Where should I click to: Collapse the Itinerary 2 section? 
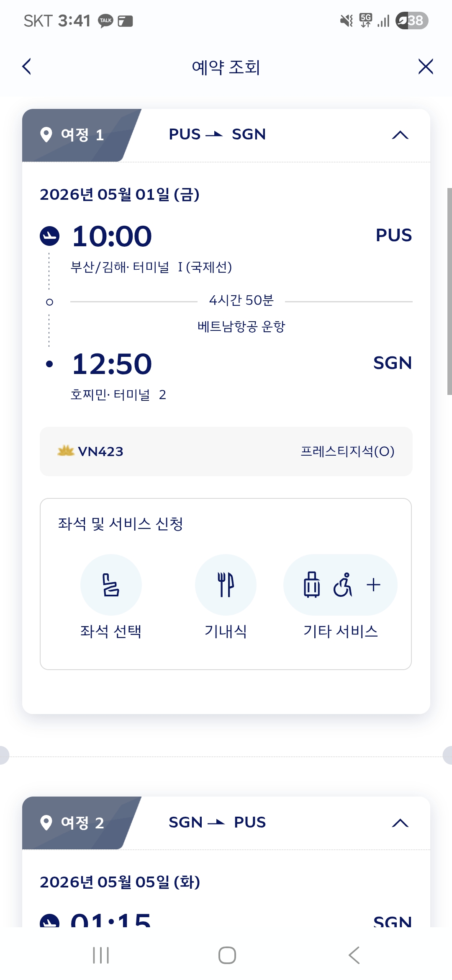point(400,823)
